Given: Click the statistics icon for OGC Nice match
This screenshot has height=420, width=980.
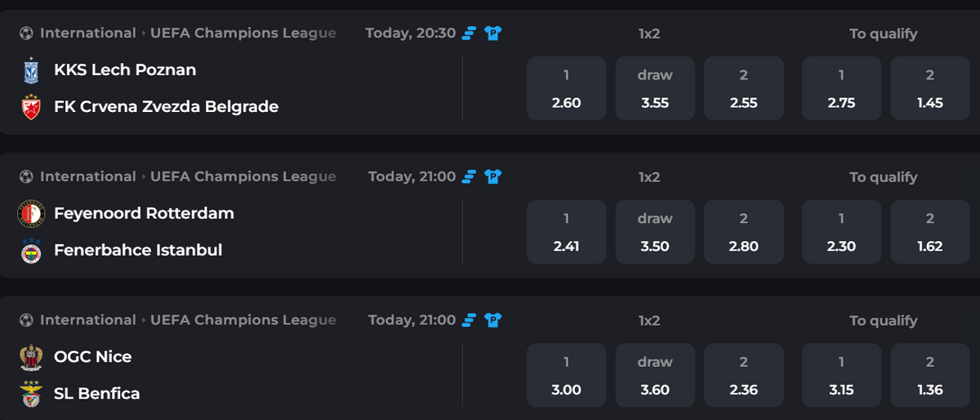Looking at the screenshot, I should click(x=470, y=320).
